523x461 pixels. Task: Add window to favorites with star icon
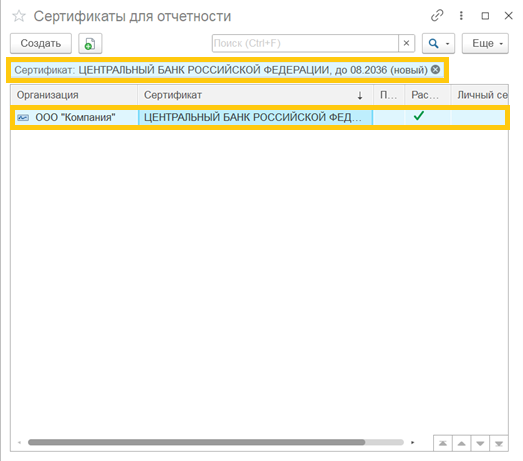click(x=19, y=16)
